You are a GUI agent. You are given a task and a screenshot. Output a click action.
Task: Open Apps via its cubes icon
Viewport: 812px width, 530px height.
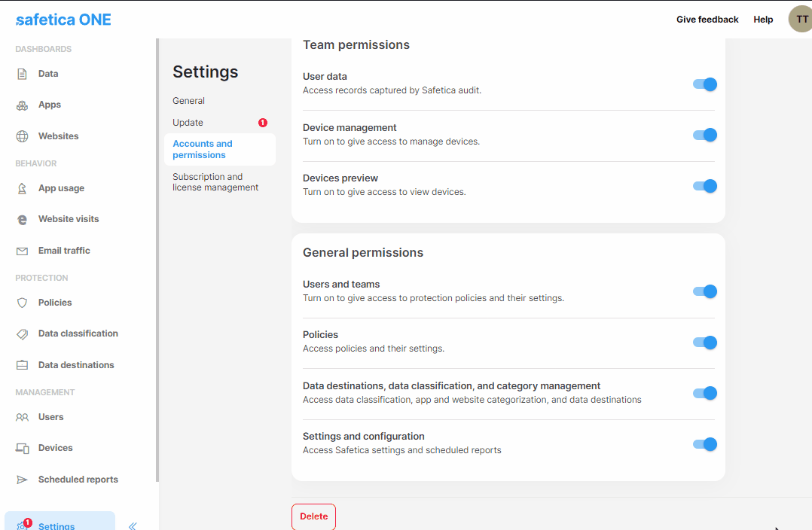(x=23, y=105)
